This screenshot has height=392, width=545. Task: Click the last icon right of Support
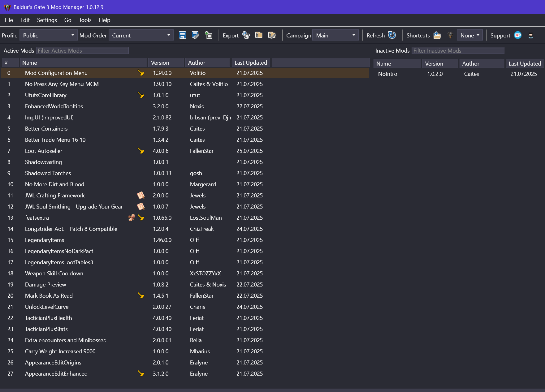531,36
